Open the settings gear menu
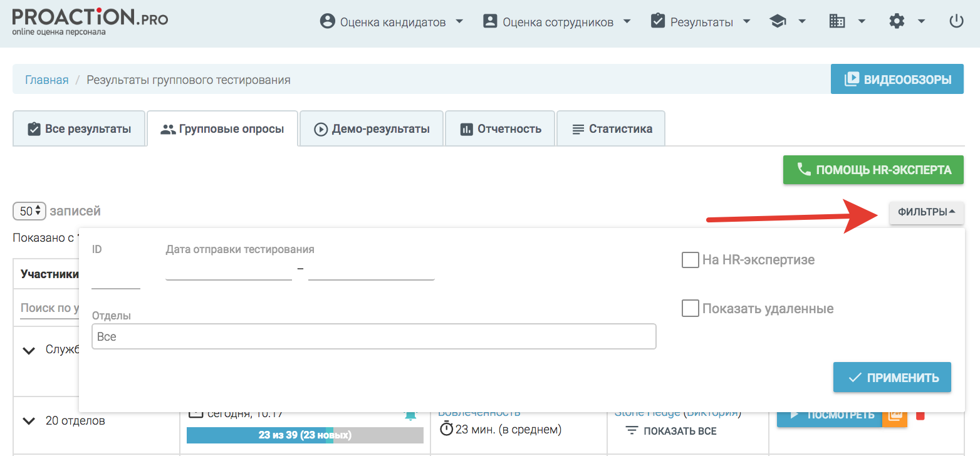Viewport: 980px width, 456px height. pos(897,22)
